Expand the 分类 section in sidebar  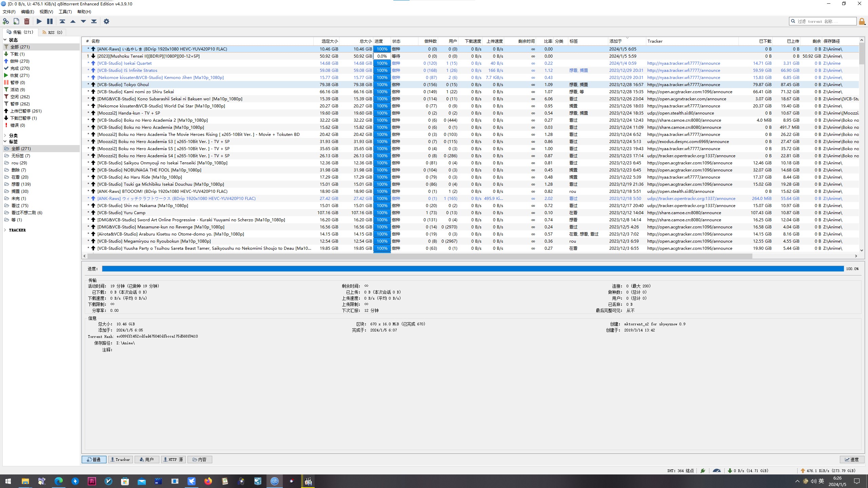click(5, 135)
